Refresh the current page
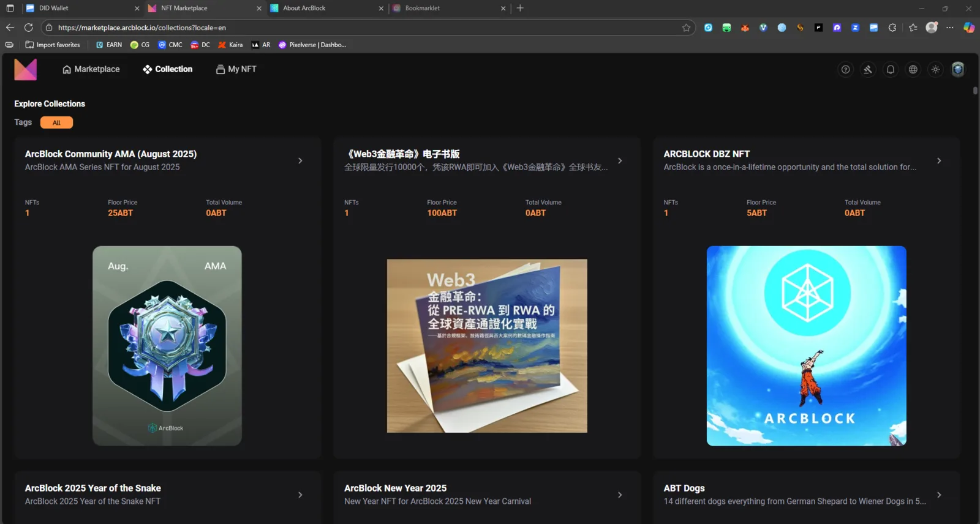The width and height of the screenshot is (980, 524). point(28,28)
